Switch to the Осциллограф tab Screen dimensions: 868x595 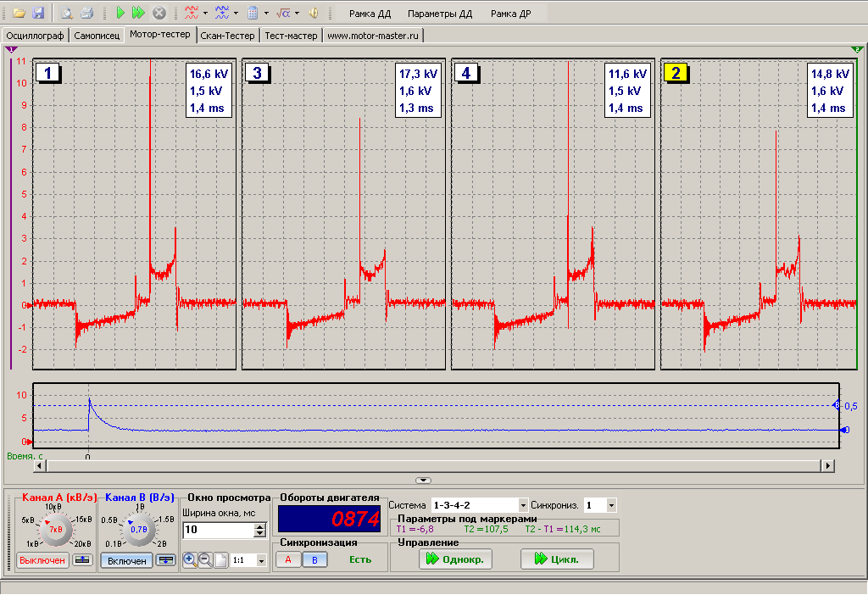(36, 36)
